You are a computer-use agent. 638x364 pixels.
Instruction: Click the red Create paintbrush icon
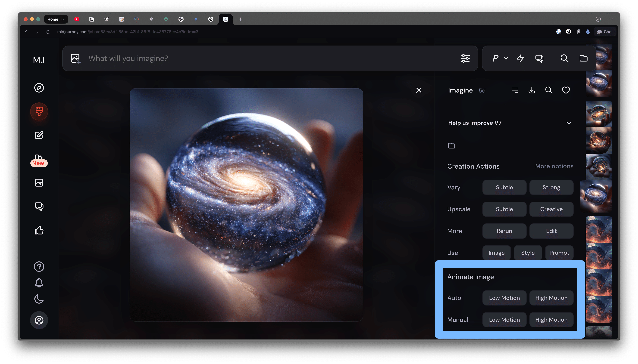39,111
